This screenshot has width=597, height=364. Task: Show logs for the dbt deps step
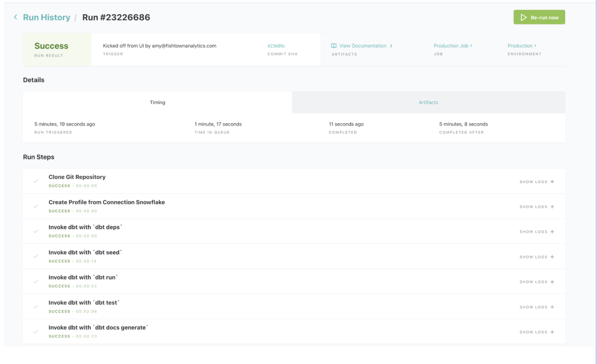click(x=536, y=232)
